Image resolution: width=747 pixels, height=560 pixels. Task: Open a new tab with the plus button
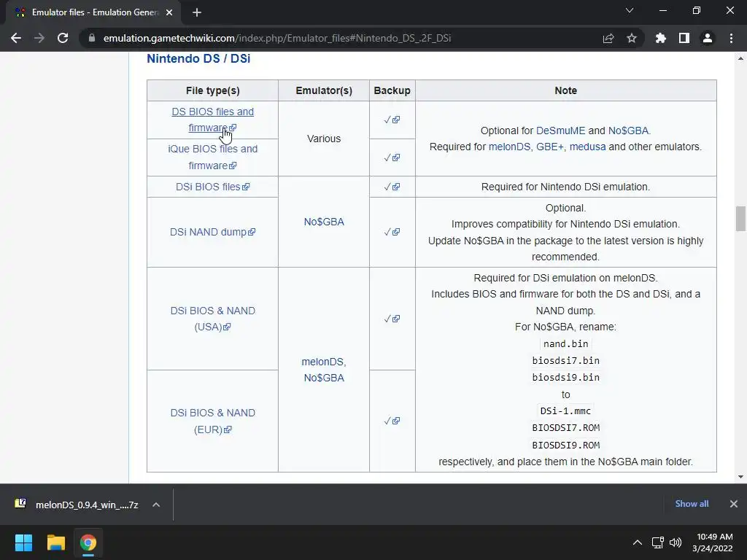tap(197, 12)
